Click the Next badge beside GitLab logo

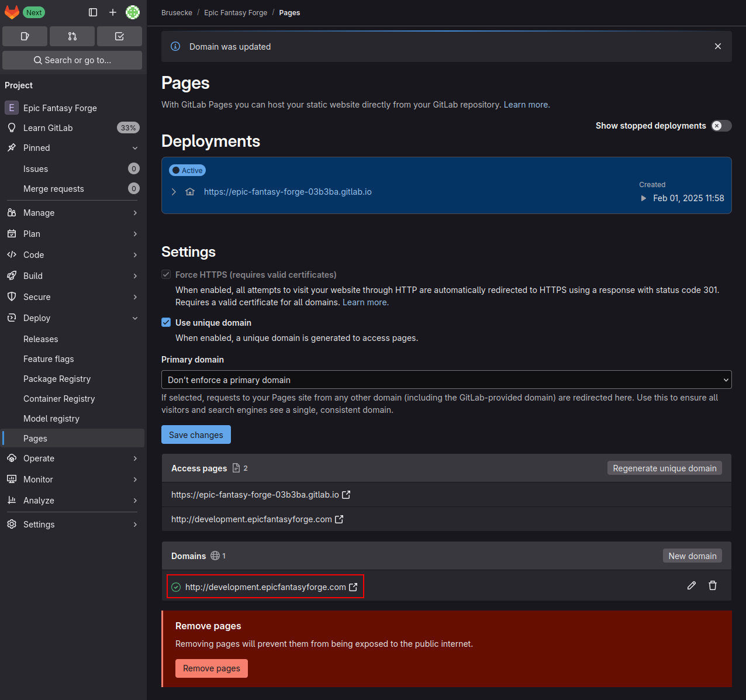pos(34,12)
